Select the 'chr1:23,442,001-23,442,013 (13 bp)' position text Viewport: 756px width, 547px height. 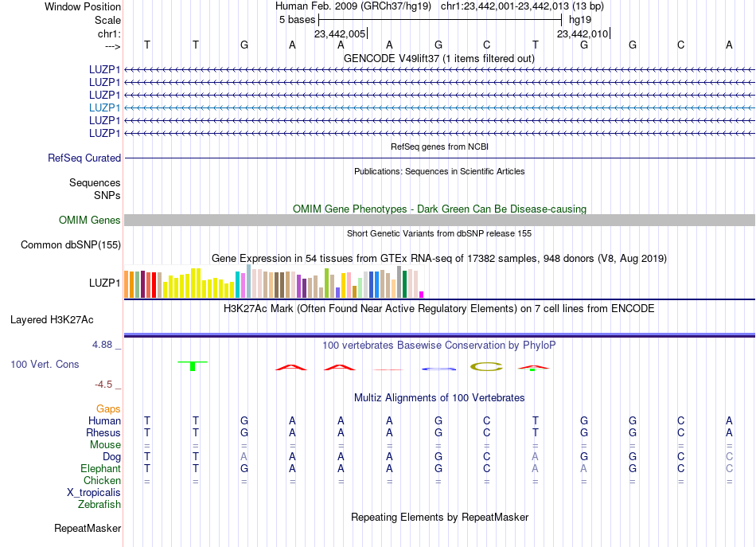tap(522, 6)
